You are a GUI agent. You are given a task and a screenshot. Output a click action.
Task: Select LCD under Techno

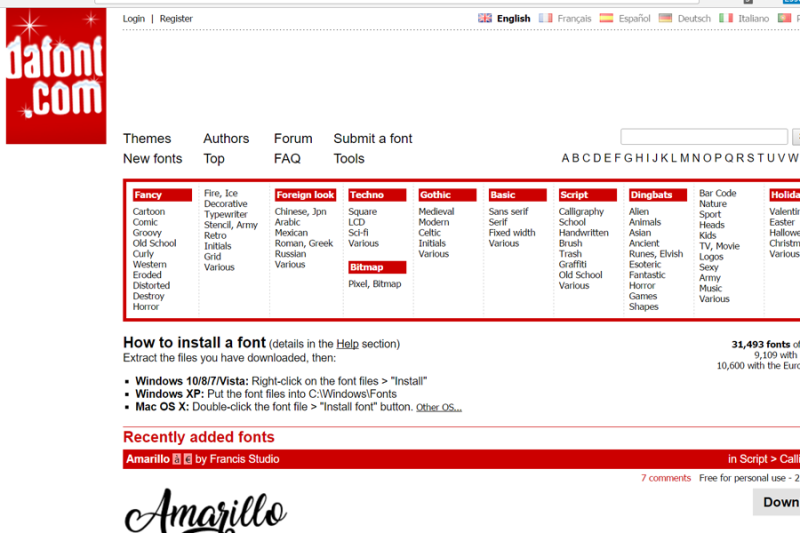[357, 222]
